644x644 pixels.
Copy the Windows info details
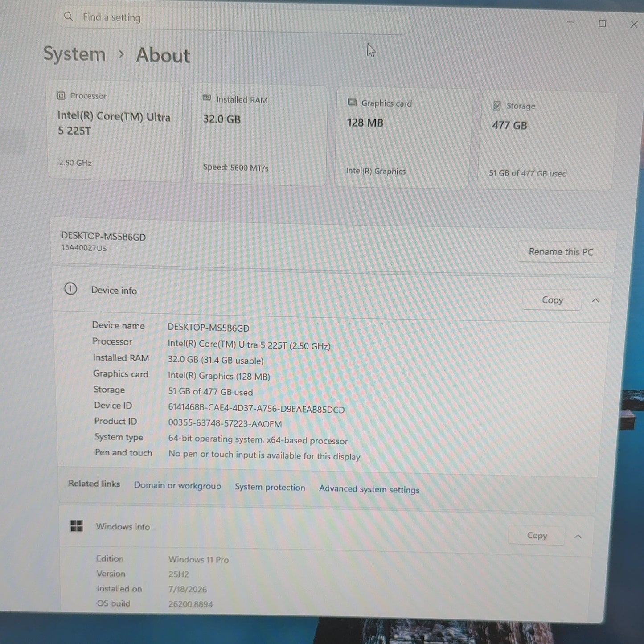click(537, 535)
